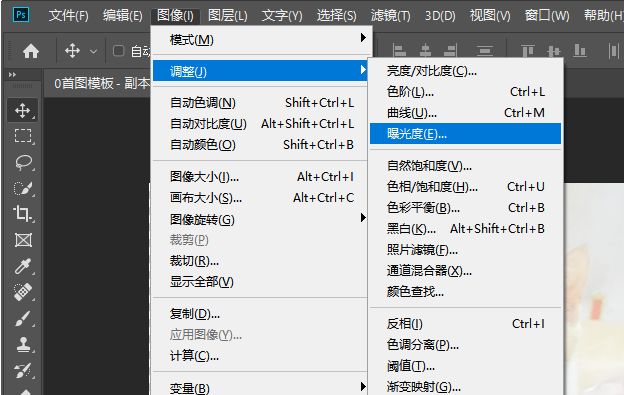The image size is (624, 395).
Task: Choose 自动色调(N) from Image menu
Action: coord(260,103)
